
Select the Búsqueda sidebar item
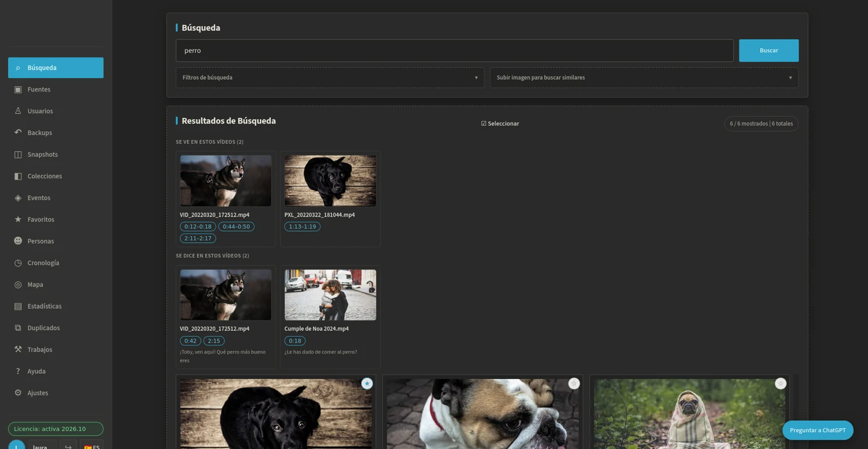pyautogui.click(x=55, y=68)
